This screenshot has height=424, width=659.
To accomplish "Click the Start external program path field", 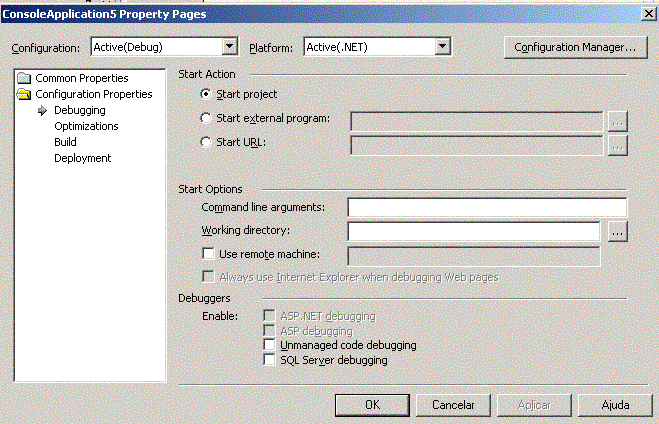I will (477, 121).
